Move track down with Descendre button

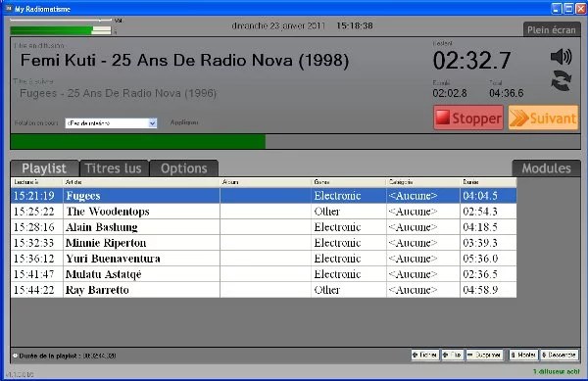click(x=560, y=355)
